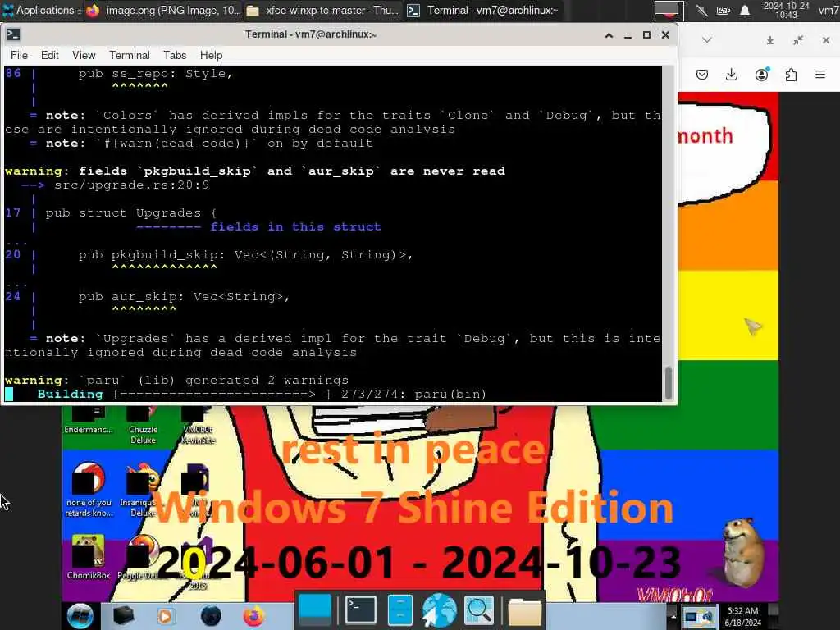Click the magnifier icon in pictured dock

(478, 609)
